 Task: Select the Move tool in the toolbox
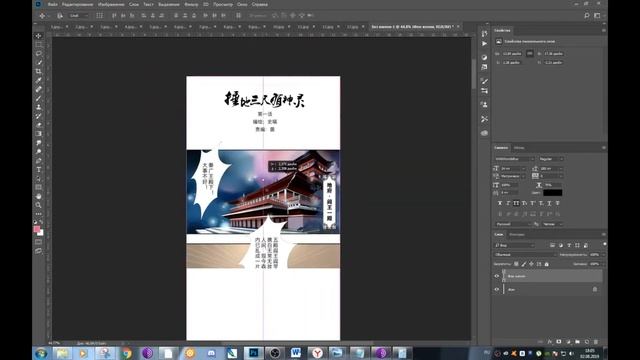point(39,36)
